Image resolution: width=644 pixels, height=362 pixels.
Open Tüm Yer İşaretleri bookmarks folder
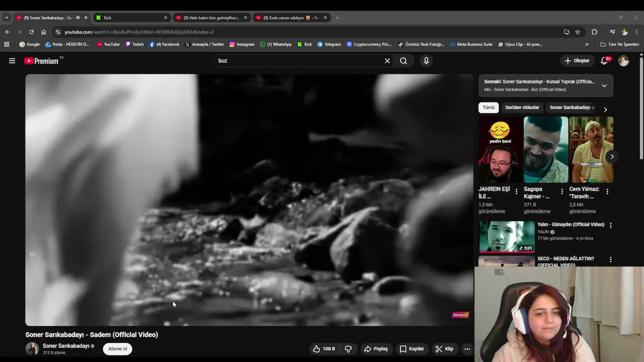click(620, 44)
